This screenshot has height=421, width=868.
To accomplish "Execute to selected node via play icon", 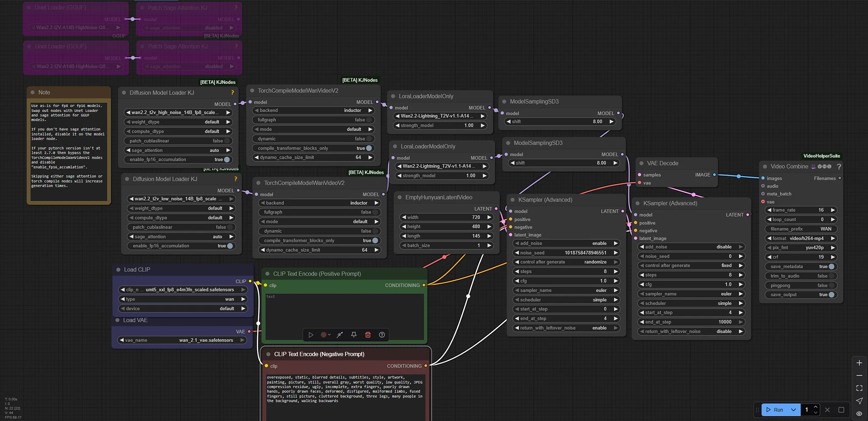I will coord(311,335).
